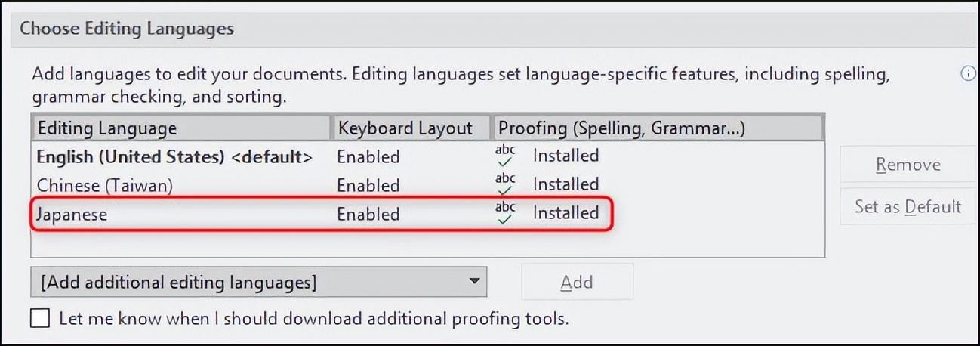
Task: Click proofing abc icon for Japanese row
Action: click(x=505, y=213)
